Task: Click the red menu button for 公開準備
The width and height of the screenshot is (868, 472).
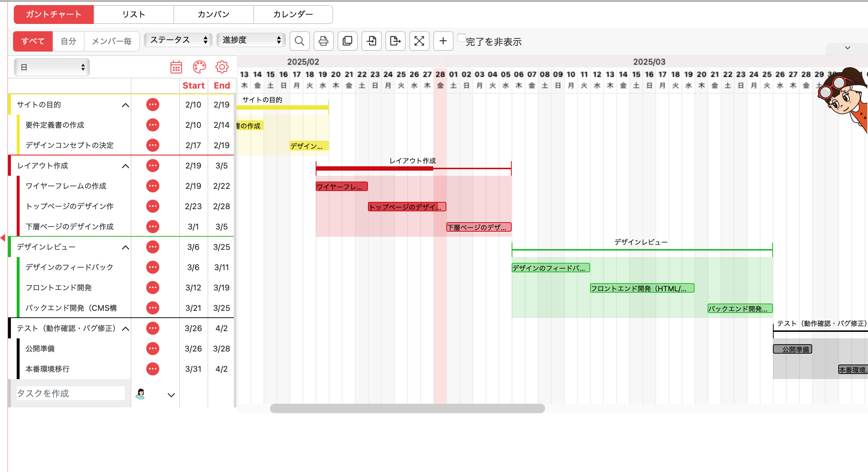Action: pos(153,349)
